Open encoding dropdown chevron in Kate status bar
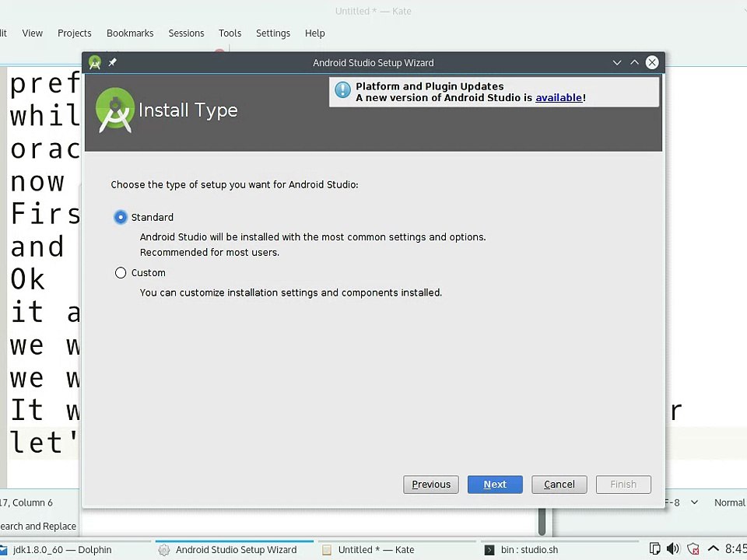The width and height of the screenshot is (747, 560). pyautogui.click(x=695, y=502)
